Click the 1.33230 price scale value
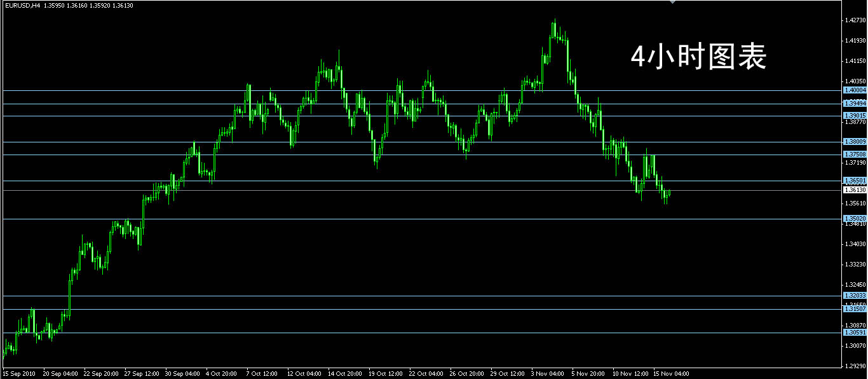868x379 pixels. (x=855, y=264)
